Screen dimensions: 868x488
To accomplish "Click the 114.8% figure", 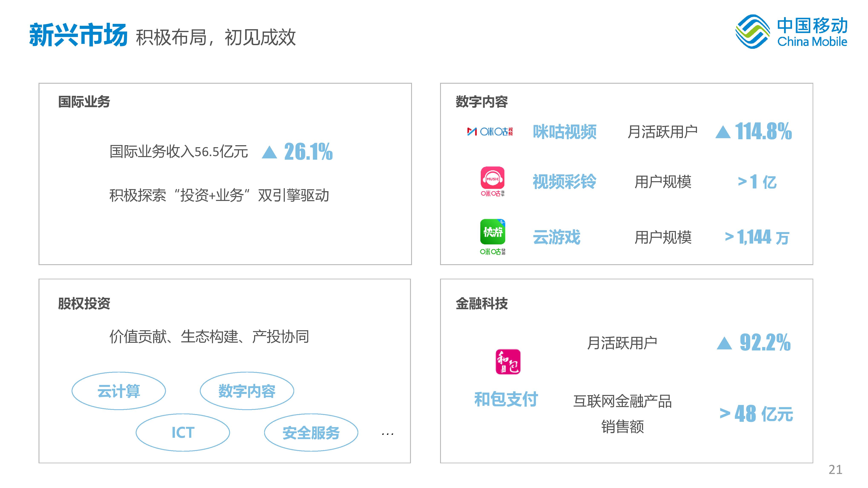I will [x=763, y=131].
